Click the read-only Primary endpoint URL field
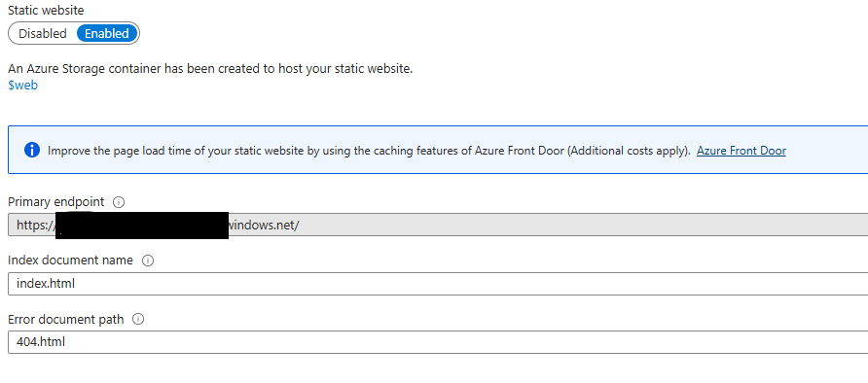 point(438,225)
